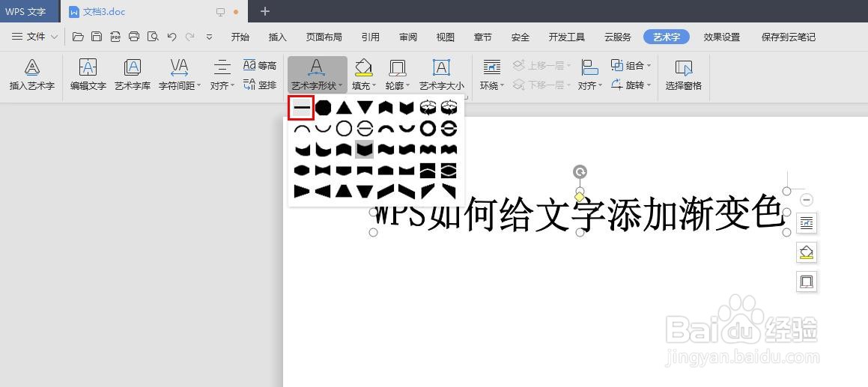Click 下移一层 send backward

point(541,85)
